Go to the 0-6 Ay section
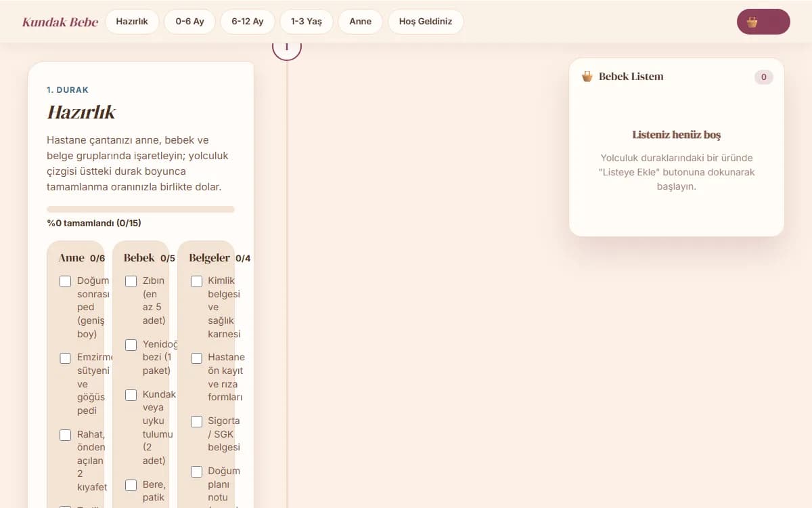Viewport: 812px width, 508px height. tap(189, 22)
